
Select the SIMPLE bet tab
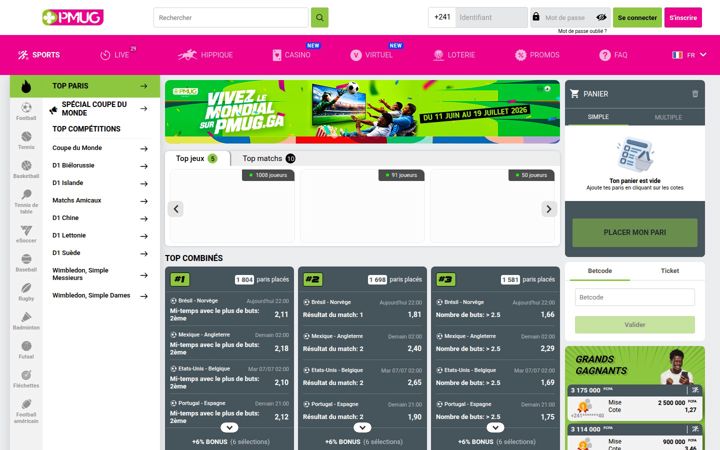(x=598, y=117)
